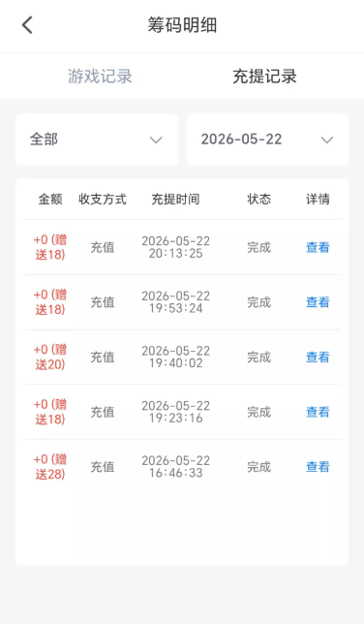364x624 pixels.
Task: Select the 充提记录 tab
Action: (264, 76)
